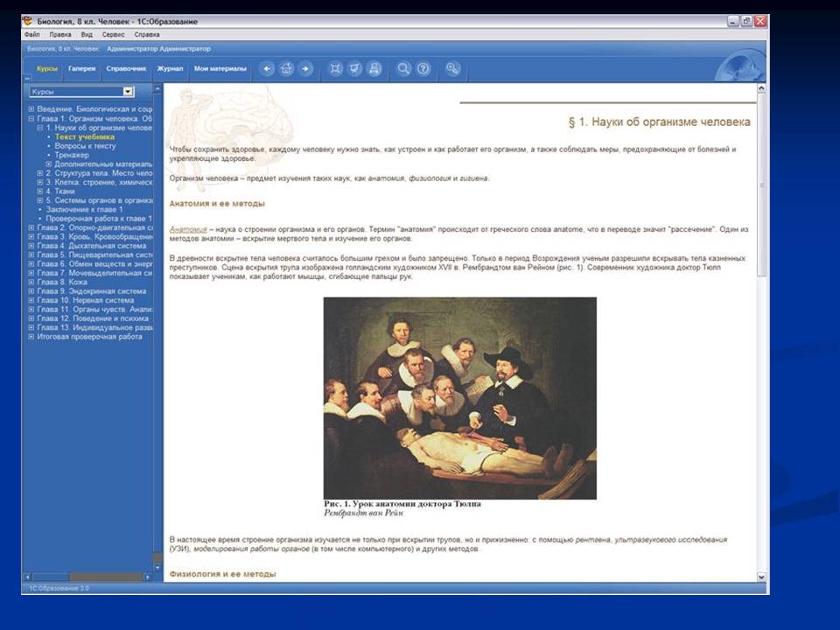Collapse the Глава 1 Организм человека node
This screenshot has width=840, height=630.
click(x=31, y=118)
